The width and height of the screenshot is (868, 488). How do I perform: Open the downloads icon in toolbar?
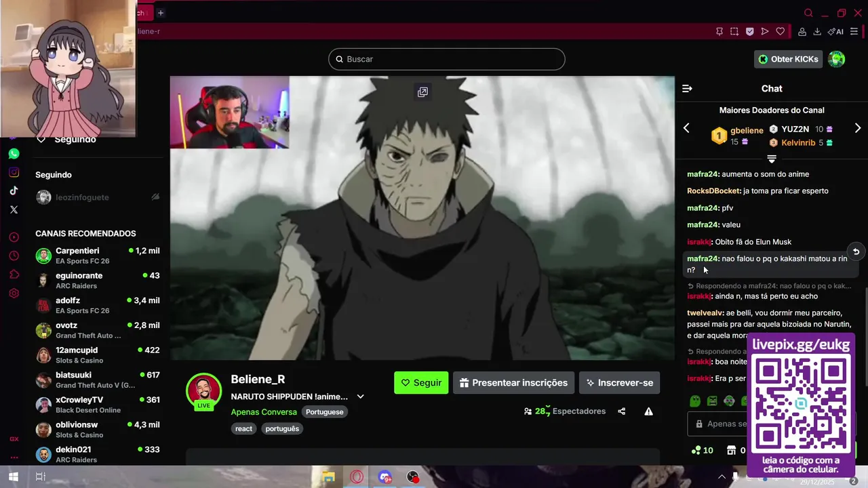coord(817,31)
